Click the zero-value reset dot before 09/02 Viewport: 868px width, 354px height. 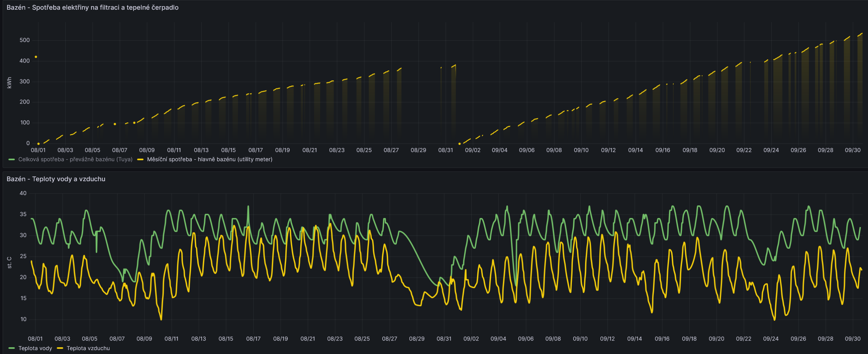tap(459, 144)
